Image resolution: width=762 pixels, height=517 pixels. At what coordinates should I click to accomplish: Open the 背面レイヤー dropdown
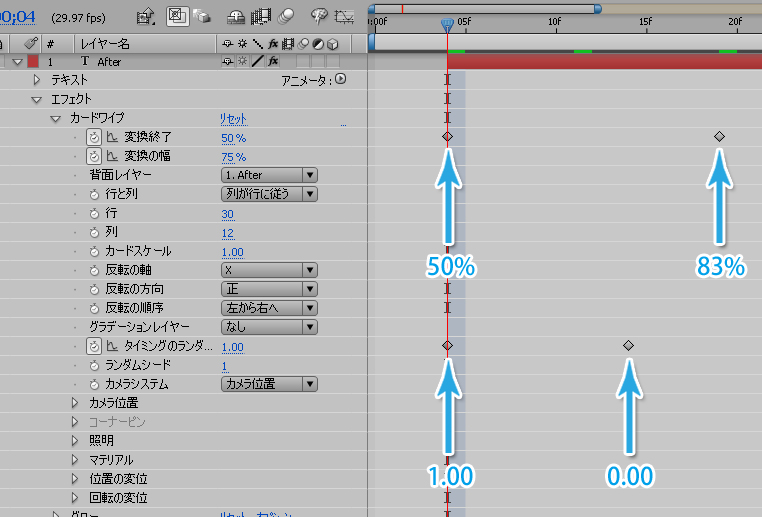click(x=268, y=175)
